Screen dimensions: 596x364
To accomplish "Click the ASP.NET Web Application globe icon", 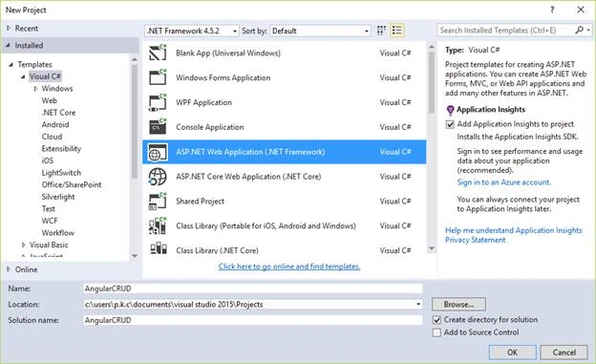I will pos(158,152).
